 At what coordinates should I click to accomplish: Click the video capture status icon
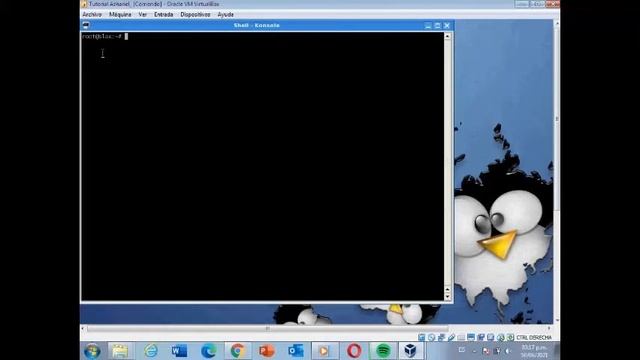(481, 338)
